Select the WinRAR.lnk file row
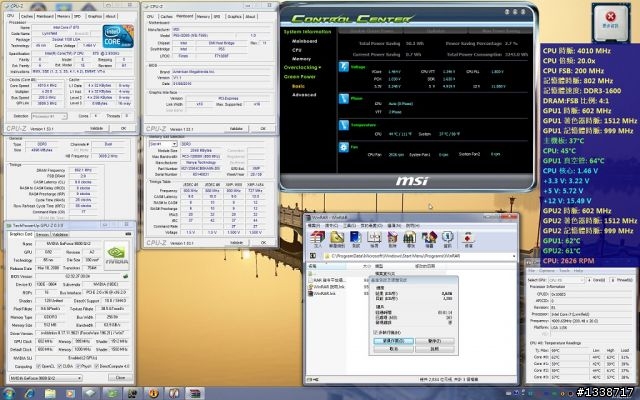640x400 pixels. click(x=324, y=293)
